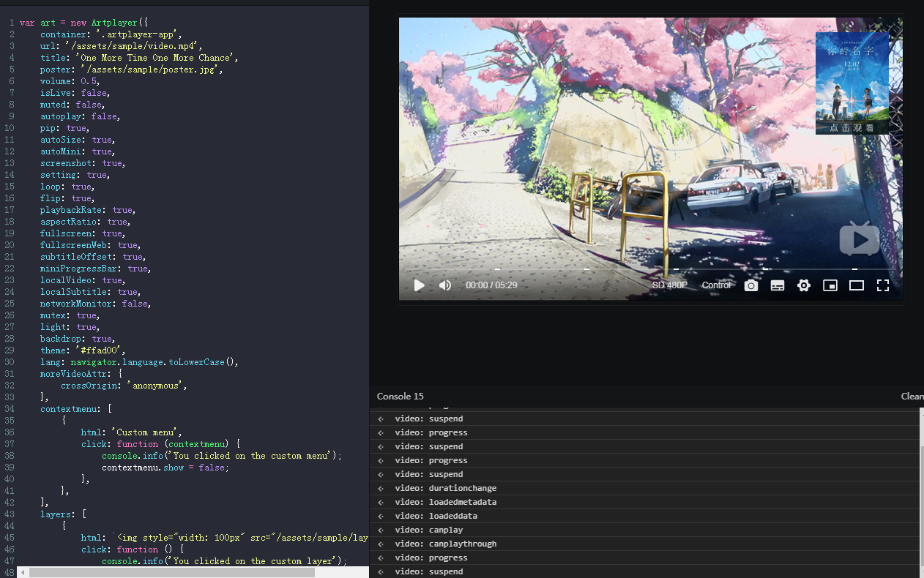Screen dimensions: 924x578
Task: Click the "title: 'One More Time One More Chance'" line
Action: pos(139,58)
